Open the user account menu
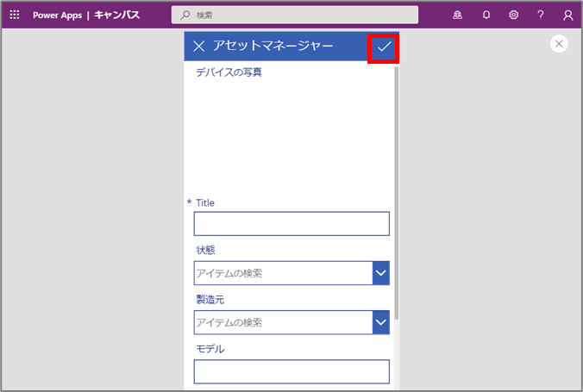 (x=567, y=16)
